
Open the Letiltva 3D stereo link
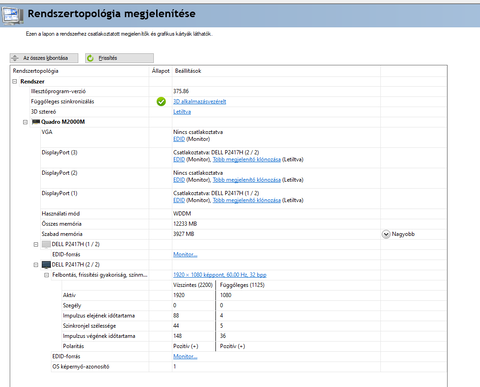click(x=182, y=112)
